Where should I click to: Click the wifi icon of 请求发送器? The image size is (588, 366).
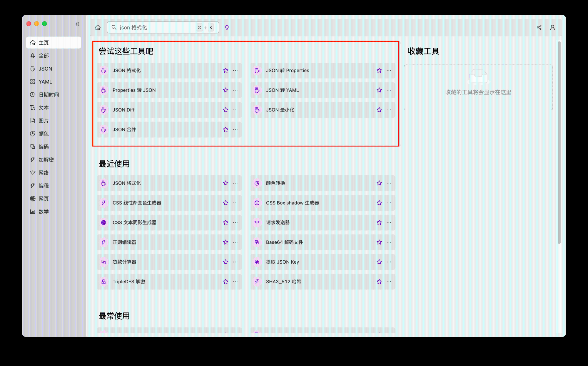click(257, 222)
